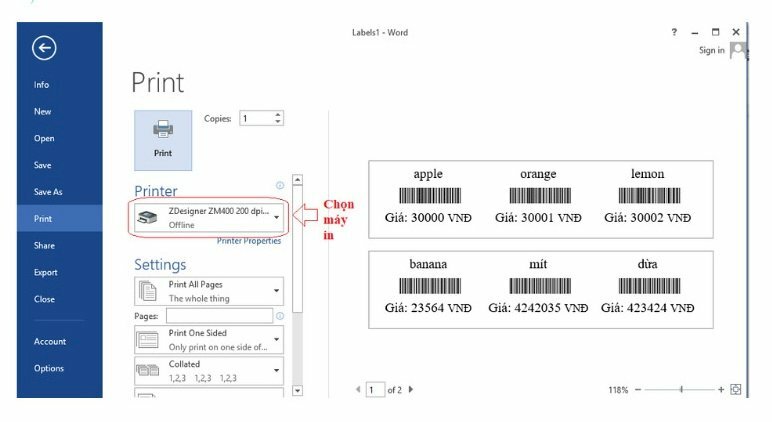772x422 pixels.
Task: Go to next preview page
Action: (411, 390)
